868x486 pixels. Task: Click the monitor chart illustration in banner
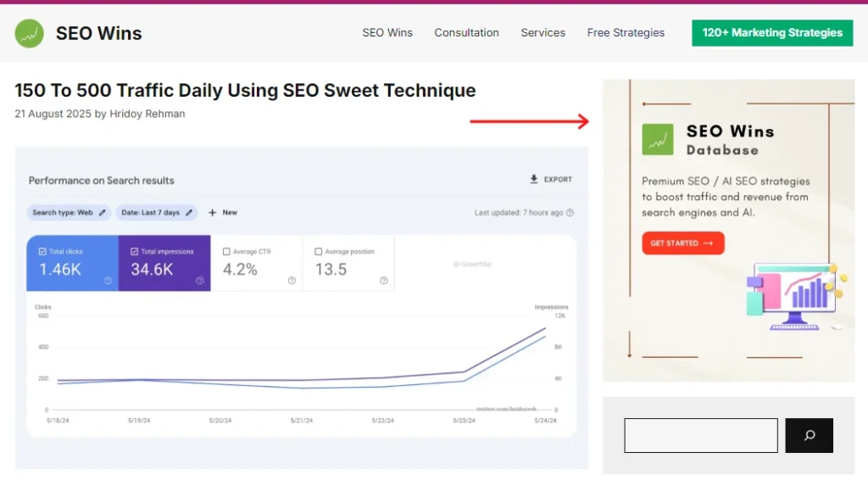pos(795,297)
